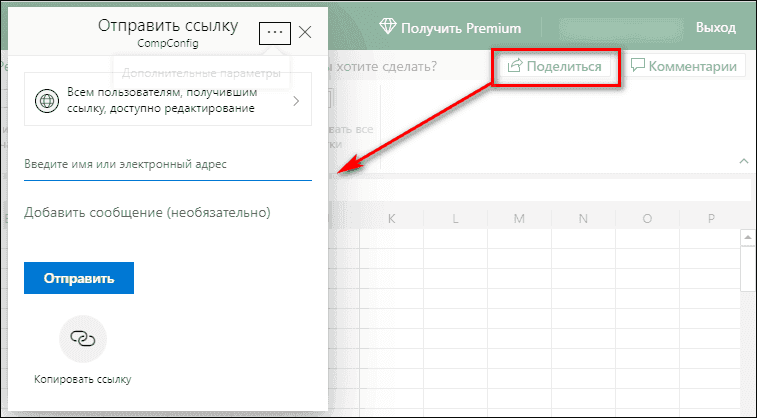This screenshot has width=757, height=418.
Task: Click the 'хотите сделать?' search box
Action: coord(386,66)
